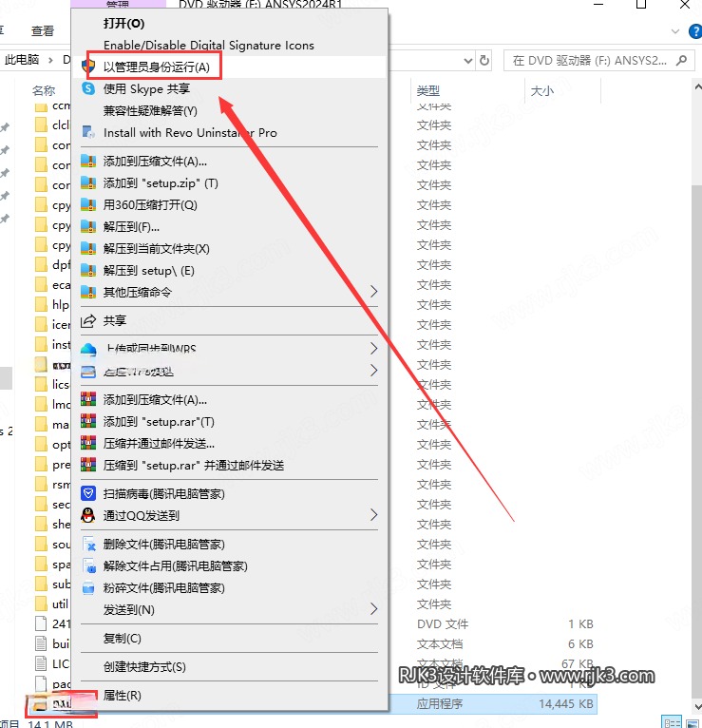Switch to details view icon in status bar
702x728 pixels.
pos(672,723)
